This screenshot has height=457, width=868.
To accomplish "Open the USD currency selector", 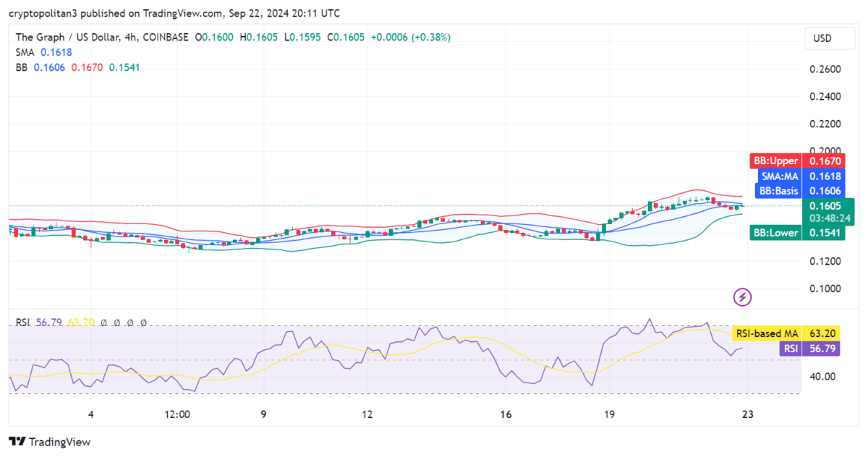I will pyautogui.click(x=822, y=38).
